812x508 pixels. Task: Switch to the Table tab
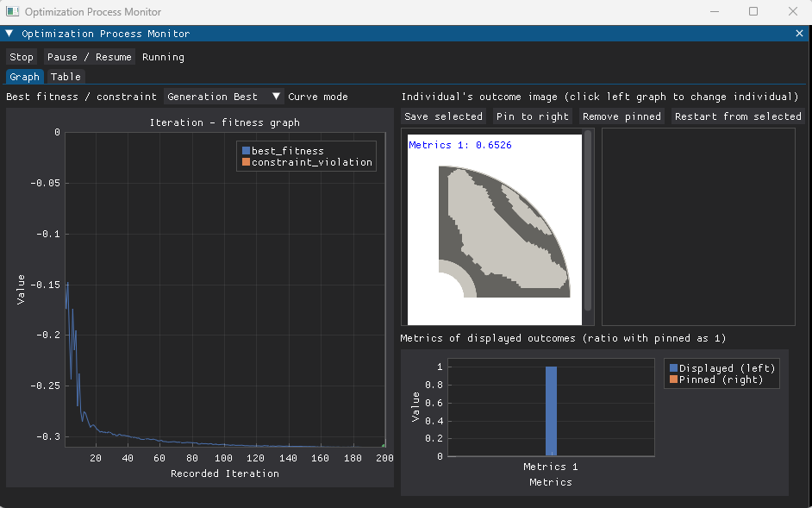[66, 77]
